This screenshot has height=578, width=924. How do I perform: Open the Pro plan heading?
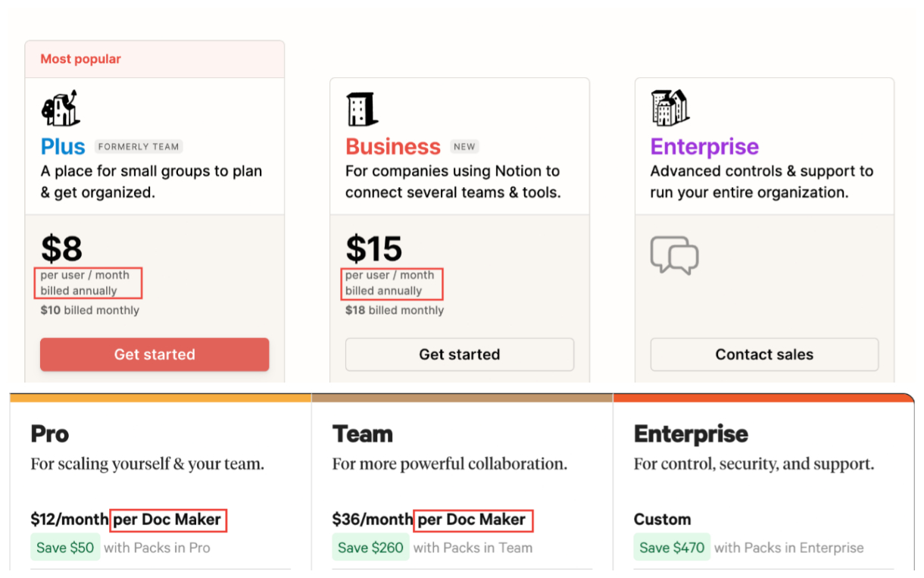(50, 434)
